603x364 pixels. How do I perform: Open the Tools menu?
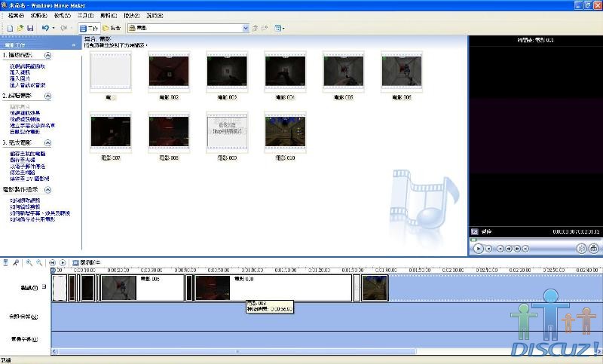pos(85,16)
